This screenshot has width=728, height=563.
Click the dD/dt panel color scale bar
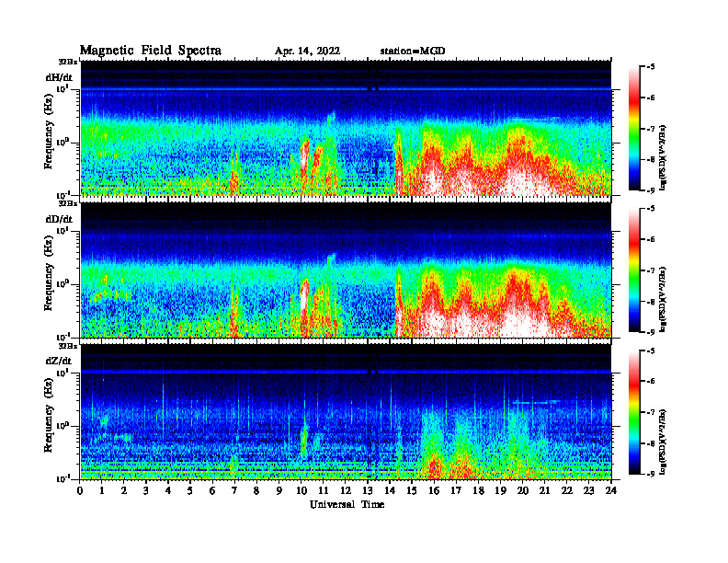633,270
